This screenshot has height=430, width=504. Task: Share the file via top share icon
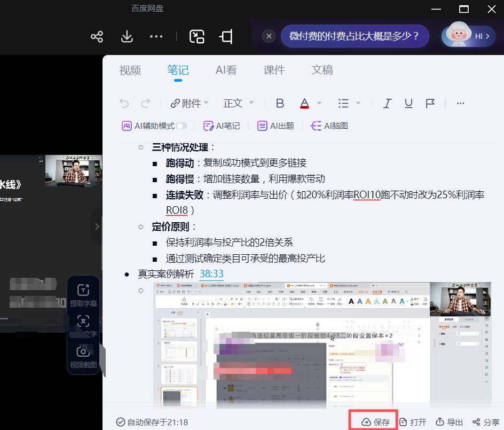[97, 36]
